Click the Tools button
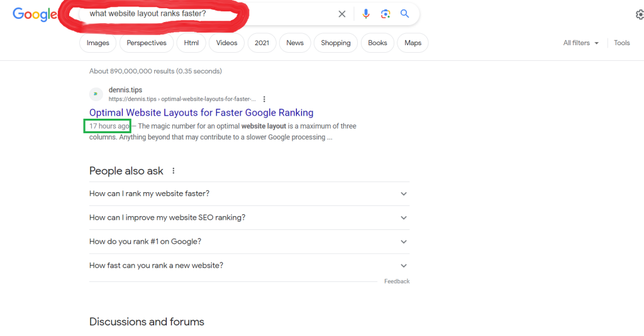Screen dimensions: 644x336 tap(622, 43)
